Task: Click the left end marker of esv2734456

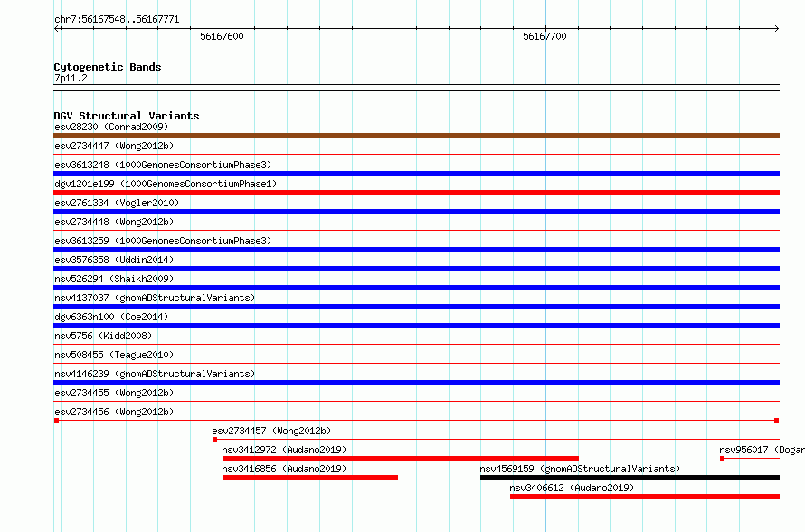Action: click(x=56, y=421)
